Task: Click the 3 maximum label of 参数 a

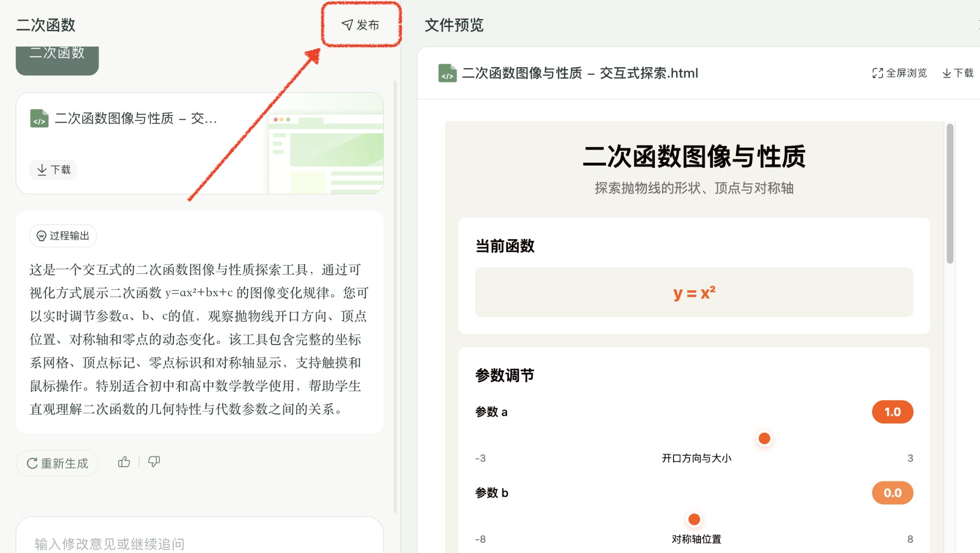Action: (910, 458)
